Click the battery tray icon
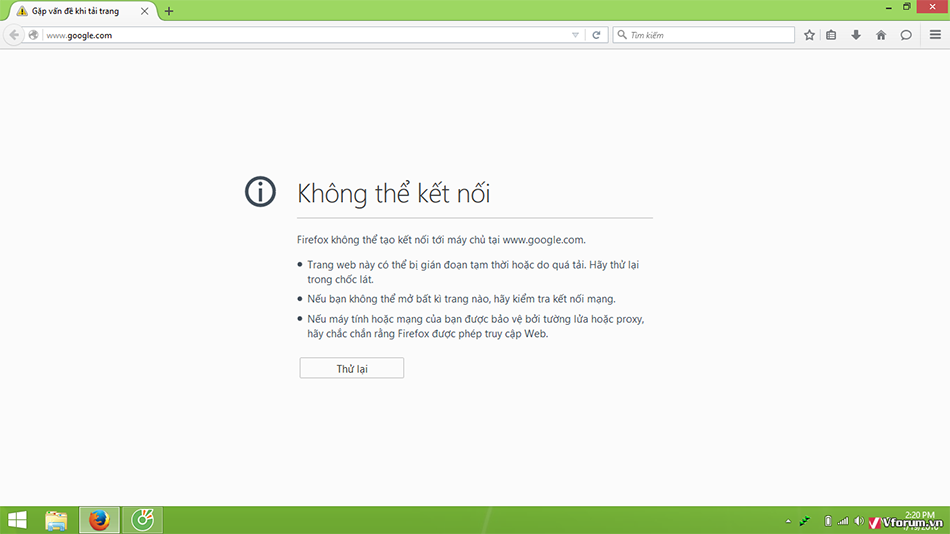 pos(828,521)
